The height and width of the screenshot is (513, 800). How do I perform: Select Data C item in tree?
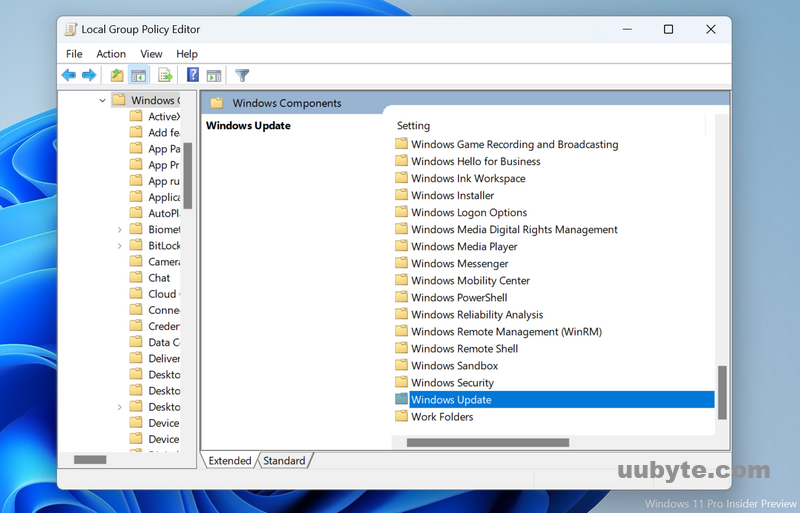pos(164,343)
